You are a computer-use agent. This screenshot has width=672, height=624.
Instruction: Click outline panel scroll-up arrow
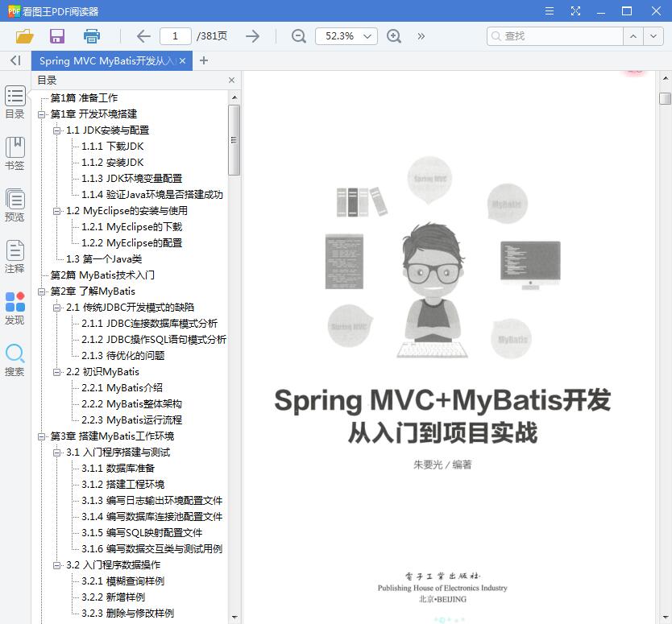click(234, 97)
